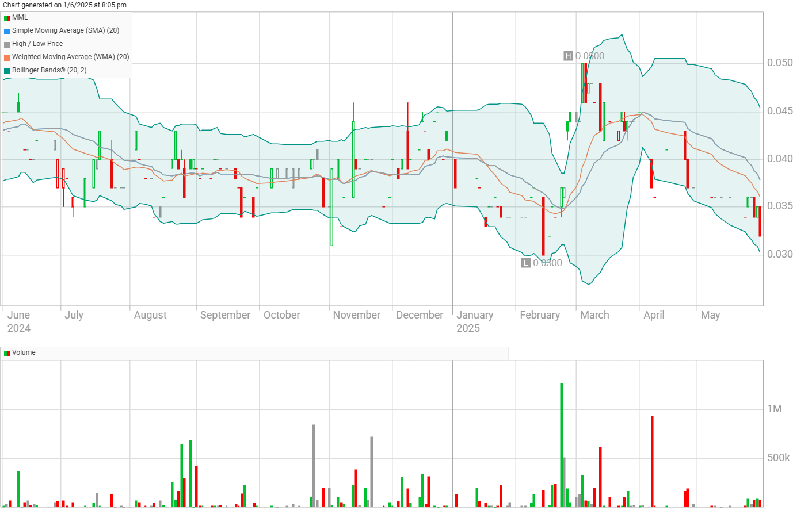
Task: Click the tallest green volume bar in February
Action: [x=561, y=443]
